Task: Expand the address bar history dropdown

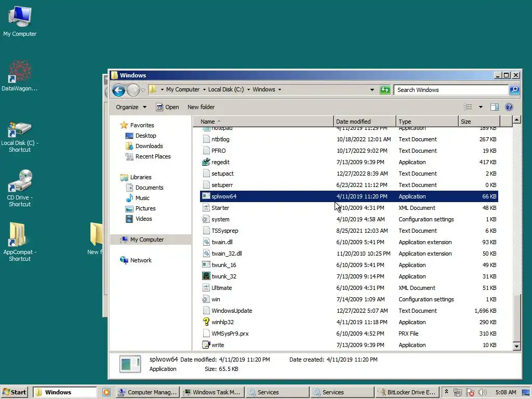Action: tap(372, 90)
